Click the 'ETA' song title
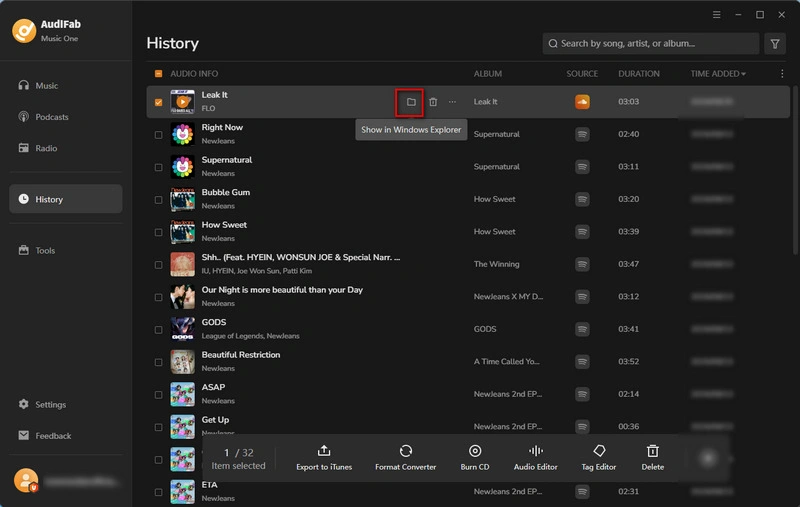 (x=209, y=485)
